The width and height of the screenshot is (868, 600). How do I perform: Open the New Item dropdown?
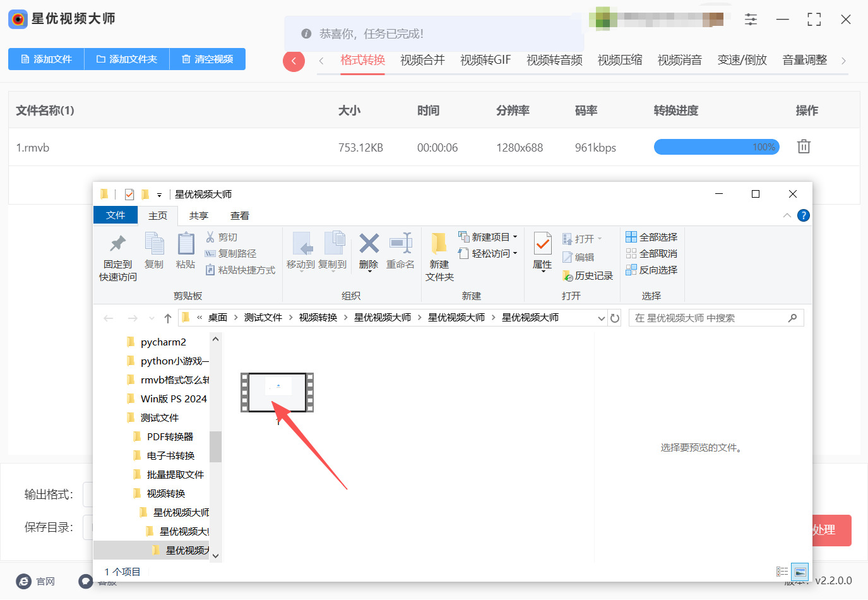coord(488,237)
